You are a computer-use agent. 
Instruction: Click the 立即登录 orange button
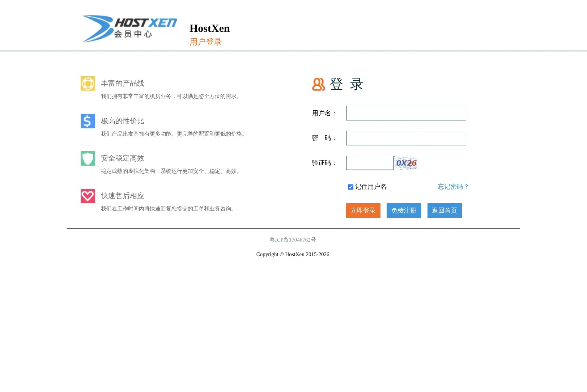[363, 210]
